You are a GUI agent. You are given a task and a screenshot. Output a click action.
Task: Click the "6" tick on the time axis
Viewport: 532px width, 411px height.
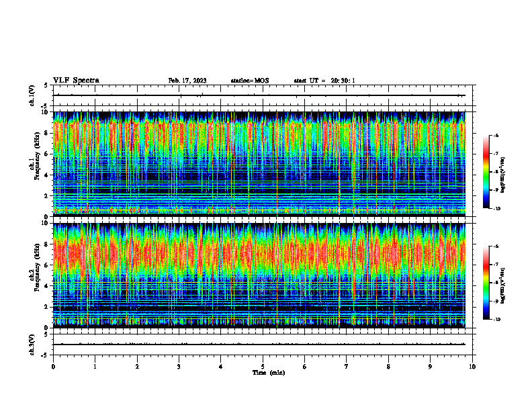305,367
